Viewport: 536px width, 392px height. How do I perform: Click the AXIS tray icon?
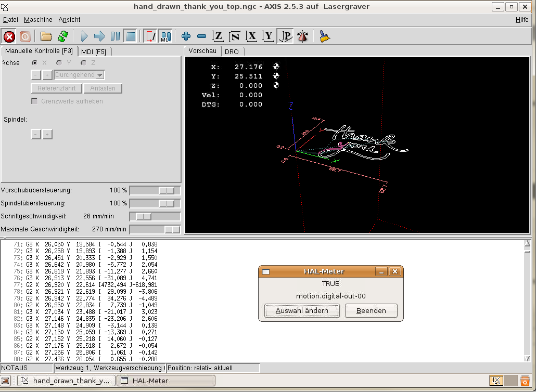point(496,381)
